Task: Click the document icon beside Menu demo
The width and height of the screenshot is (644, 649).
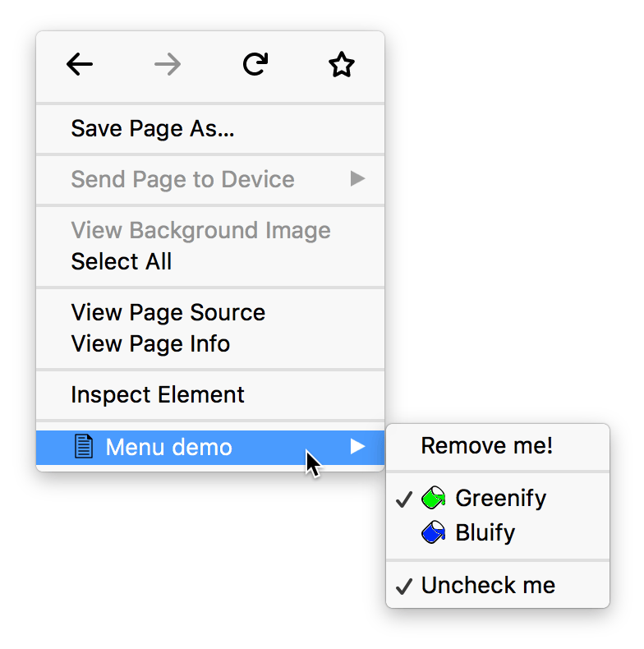Action: tap(83, 447)
